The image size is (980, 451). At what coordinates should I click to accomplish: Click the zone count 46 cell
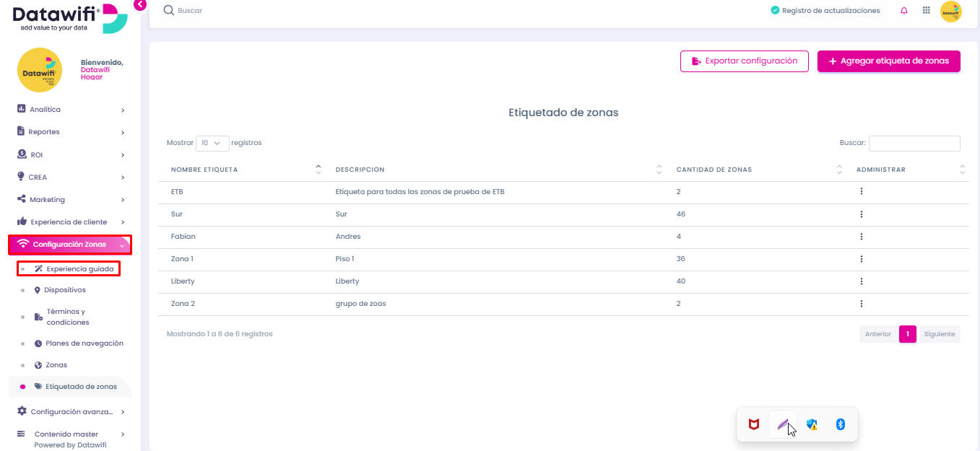(x=681, y=214)
